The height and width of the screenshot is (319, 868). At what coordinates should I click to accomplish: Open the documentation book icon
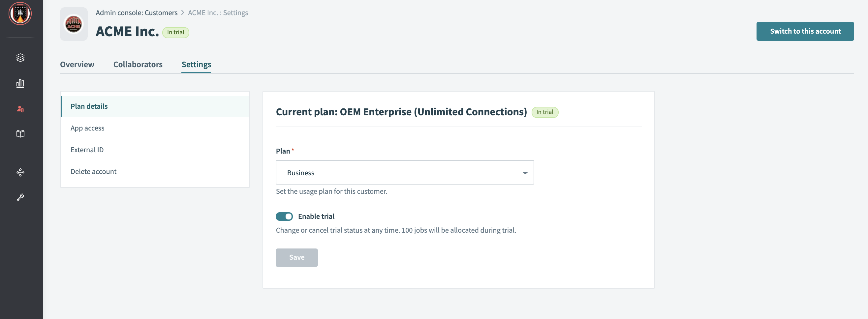click(20, 134)
